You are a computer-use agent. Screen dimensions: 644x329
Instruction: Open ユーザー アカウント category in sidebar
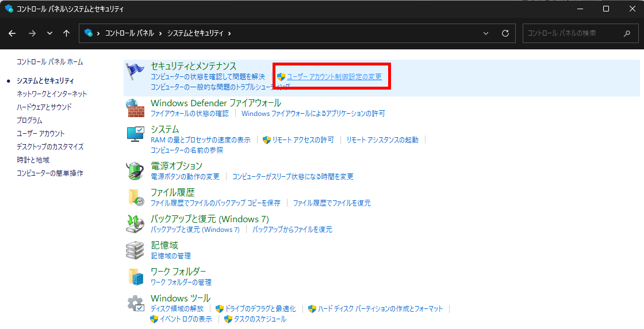point(41,133)
